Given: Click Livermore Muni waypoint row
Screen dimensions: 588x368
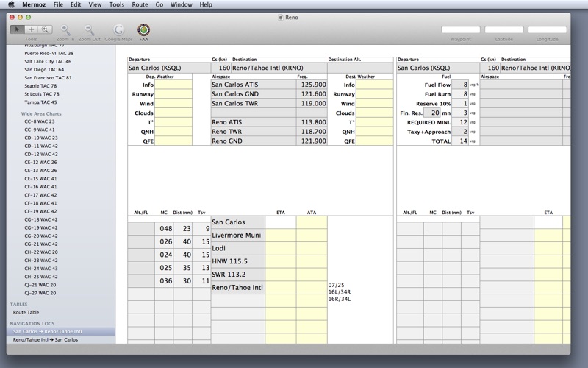Looking at the screenshot, I should click(x=238, y=236).
